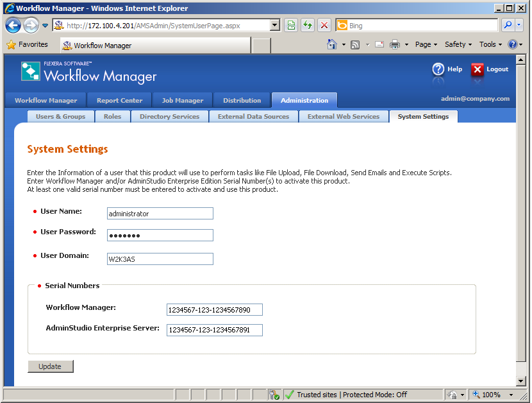Viewport: 532px width, 403px height.
Task: Refresh the page with the green arrows icon
Action: [308, 26]
